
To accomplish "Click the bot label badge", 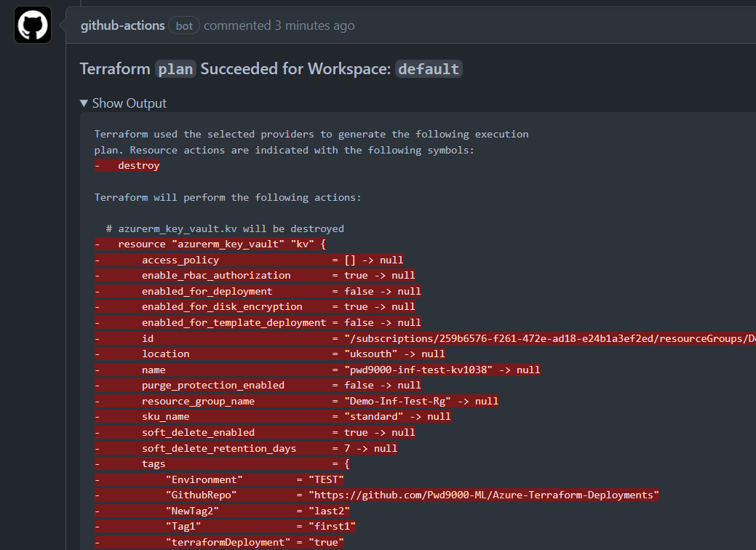I will [x=183, y=25].
